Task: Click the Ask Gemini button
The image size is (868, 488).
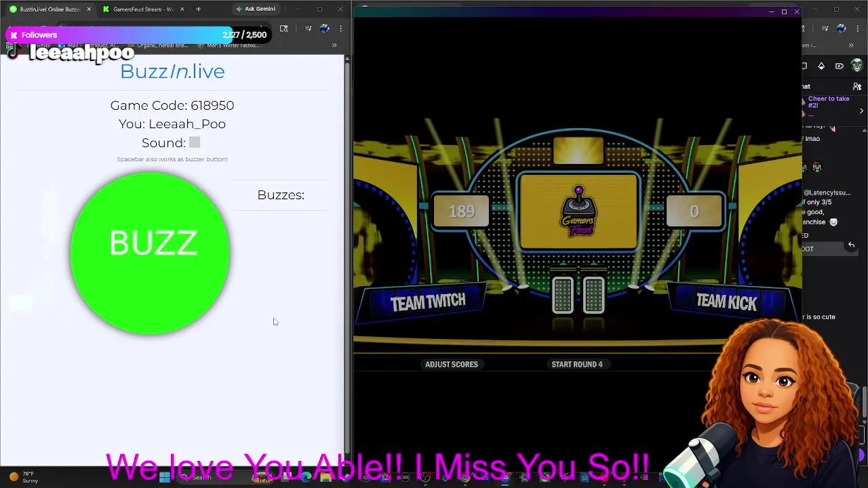Action: [x=255, y=9]
